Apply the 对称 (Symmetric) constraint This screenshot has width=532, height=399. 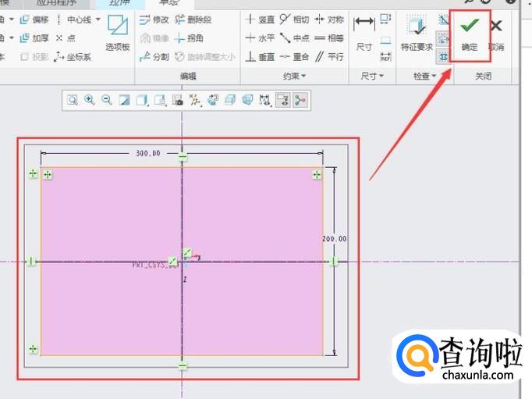(x=328, y=20)
